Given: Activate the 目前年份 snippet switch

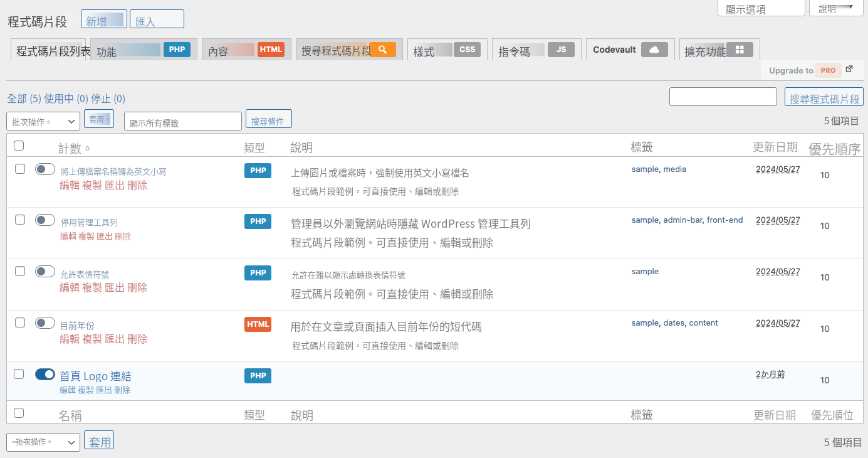Looking at the screenshot, I should (45, 322).
